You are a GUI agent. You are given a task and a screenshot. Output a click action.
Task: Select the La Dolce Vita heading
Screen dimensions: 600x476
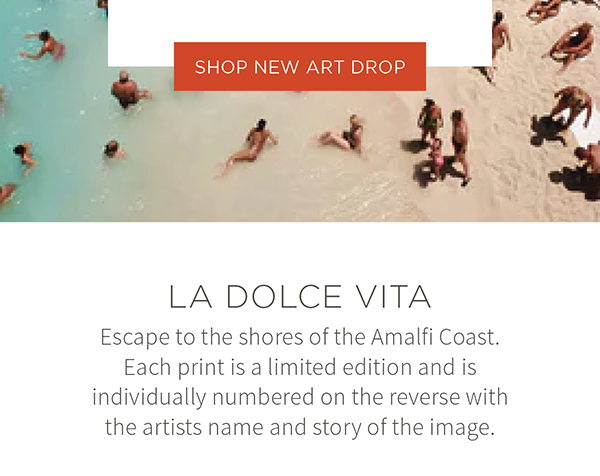coord(300,297)
